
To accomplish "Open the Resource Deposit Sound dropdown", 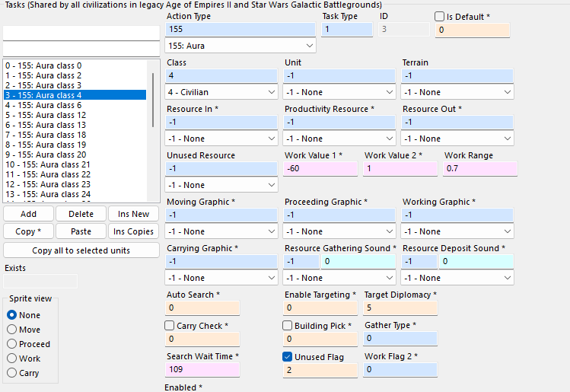I will tap(457, 278).
